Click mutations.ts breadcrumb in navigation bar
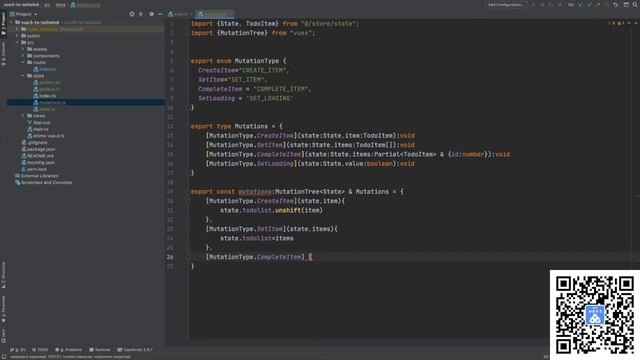This screenshot has width=640, height=360. (x=85, y=4)
